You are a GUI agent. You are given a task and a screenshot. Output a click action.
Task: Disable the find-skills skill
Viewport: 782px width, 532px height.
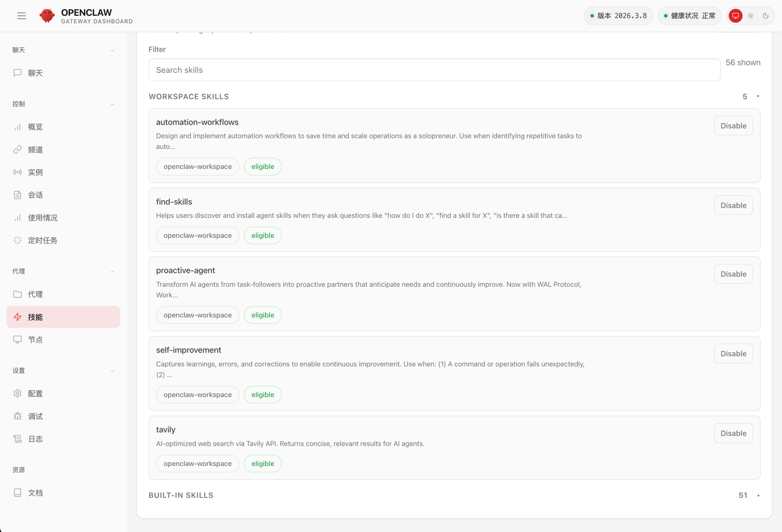tap(733, 205)
